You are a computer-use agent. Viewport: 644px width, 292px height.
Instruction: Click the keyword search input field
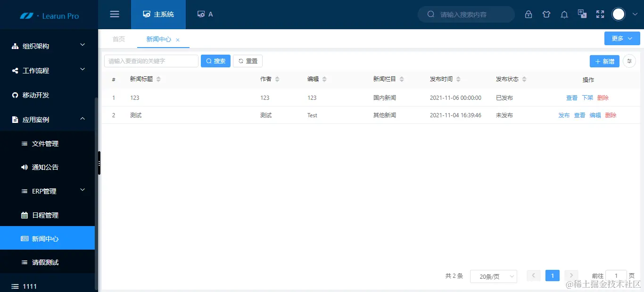(151, 61)
